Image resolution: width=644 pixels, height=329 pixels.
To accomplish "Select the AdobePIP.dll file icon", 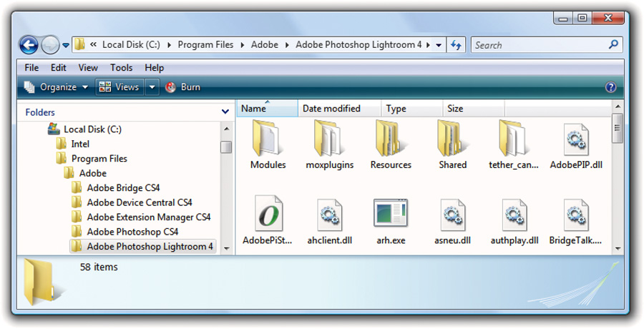I will (576, 139).
